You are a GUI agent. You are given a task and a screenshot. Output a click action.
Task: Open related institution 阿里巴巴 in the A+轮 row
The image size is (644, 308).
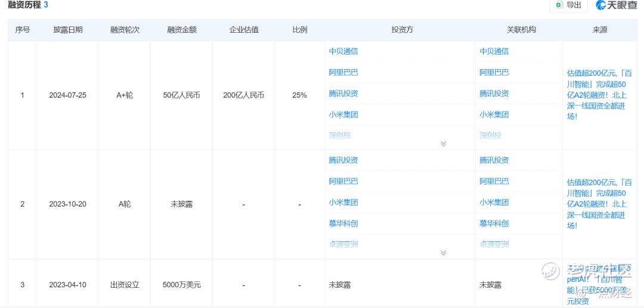(x=494, y=73)
